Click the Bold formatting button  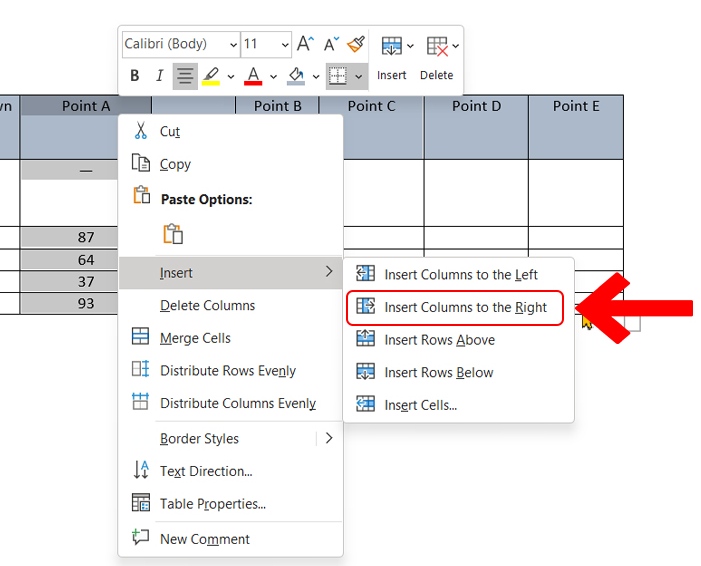[x=135, y=76]
